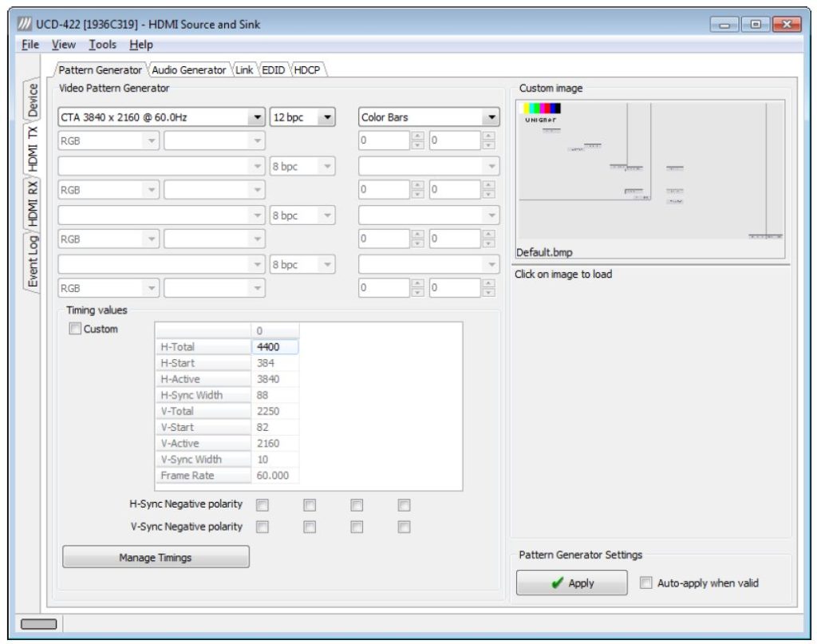This screenshot has width=817, height=644.
Task: Open Manage Timings dialog
Action: (x=156, y=557)
